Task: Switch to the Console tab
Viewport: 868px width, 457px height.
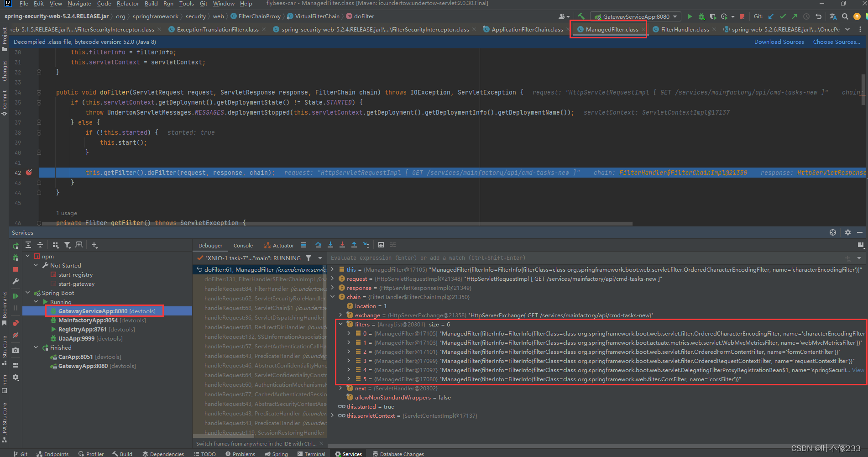Action: click(243, 246)
